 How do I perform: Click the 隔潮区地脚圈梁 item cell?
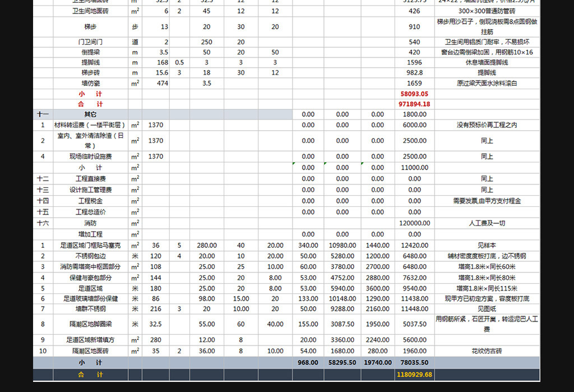90,324
